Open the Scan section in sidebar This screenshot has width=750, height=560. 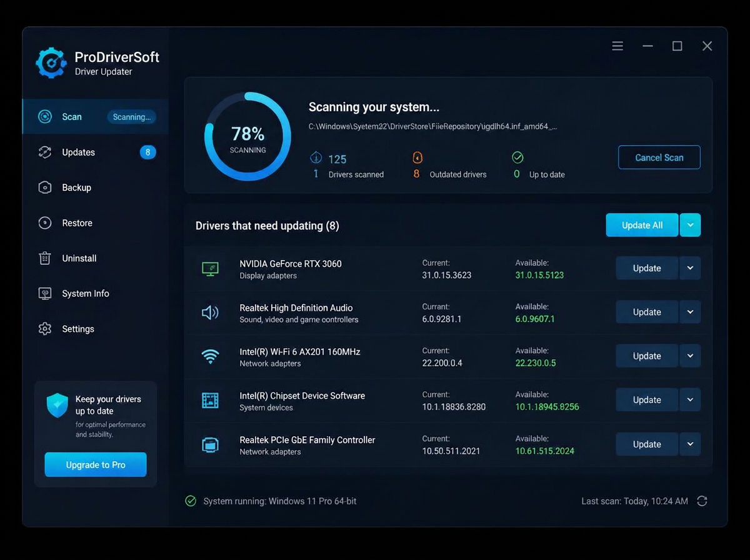96,117
